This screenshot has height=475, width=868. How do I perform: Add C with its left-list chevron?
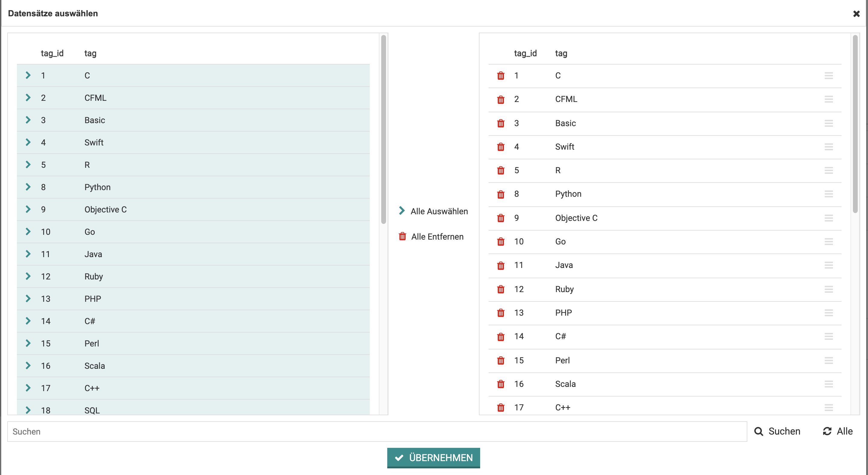28,75
